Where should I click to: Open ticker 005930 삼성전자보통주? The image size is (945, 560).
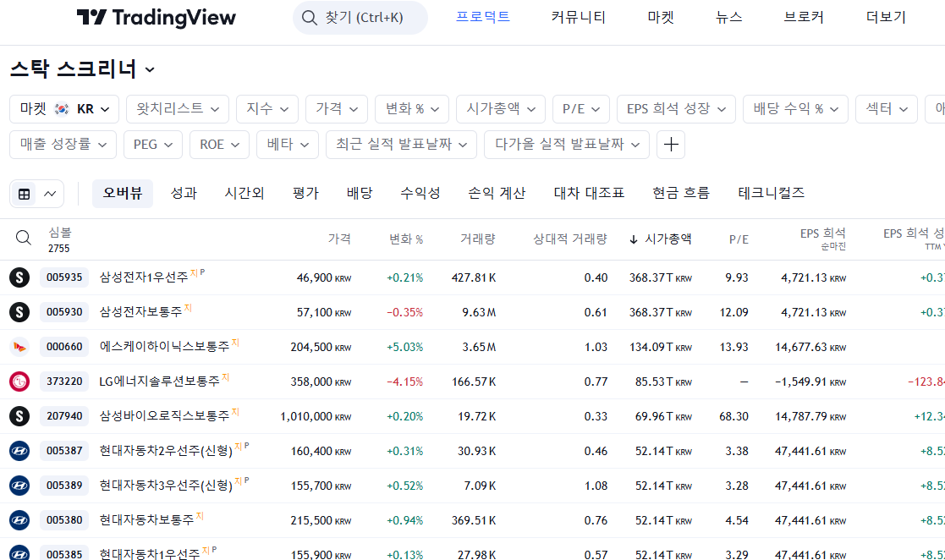pos(64,312)
